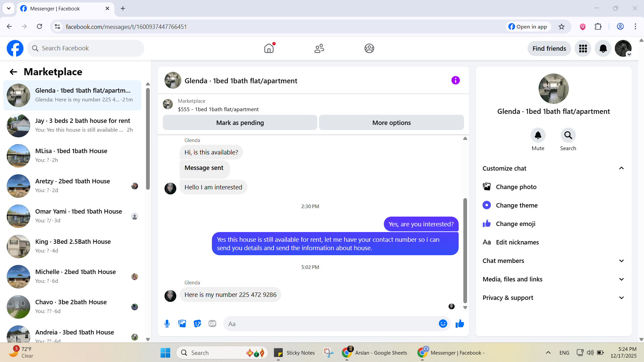The width and height of the screenshot is (644, 362).
Task: Open browser extensions puzzle icon
Action: tap(598, 27)
